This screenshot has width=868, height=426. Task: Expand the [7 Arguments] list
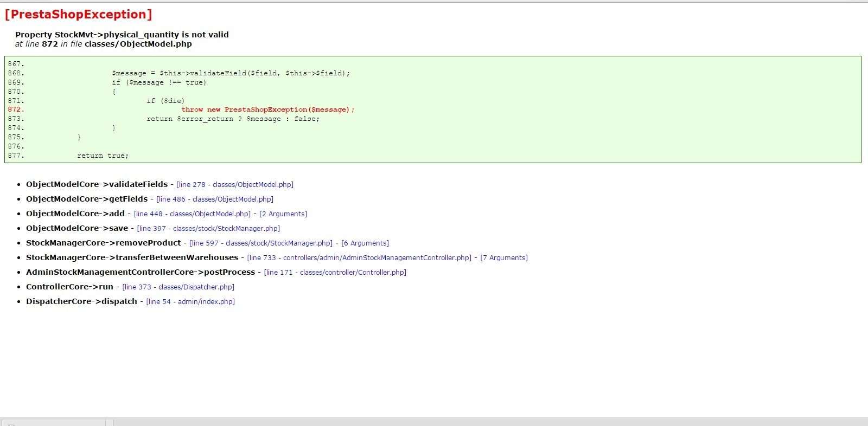(504, 258)
